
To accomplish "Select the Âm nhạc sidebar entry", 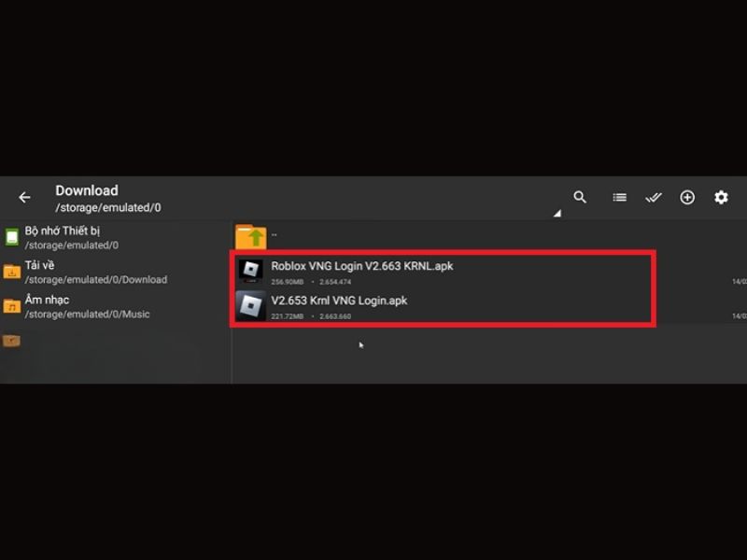I will [115, 306].
